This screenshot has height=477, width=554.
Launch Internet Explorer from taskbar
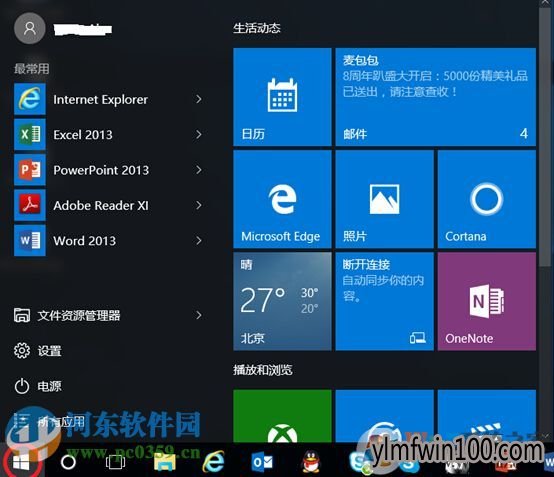click(x=213, y=461)
